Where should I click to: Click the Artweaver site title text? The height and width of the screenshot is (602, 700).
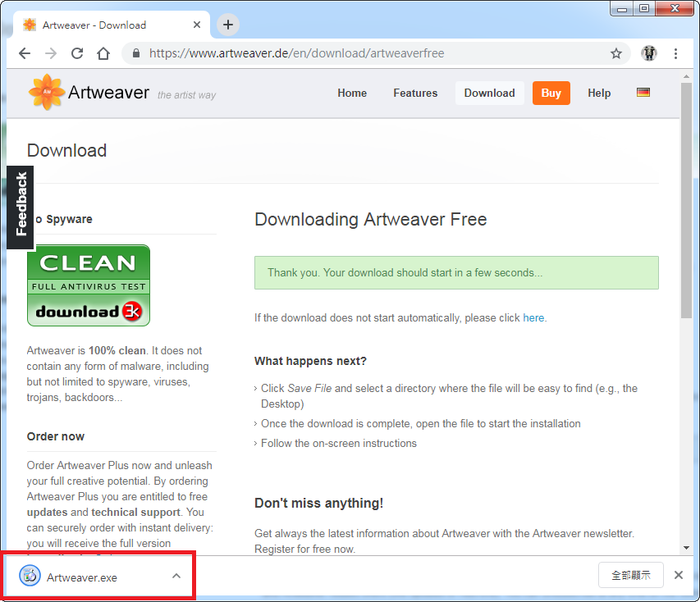108,93
